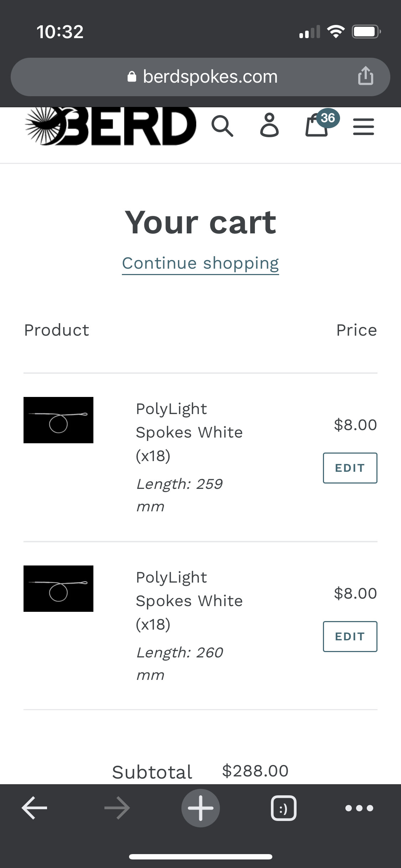Edit the 260 mm spokes item

(350, 636)
